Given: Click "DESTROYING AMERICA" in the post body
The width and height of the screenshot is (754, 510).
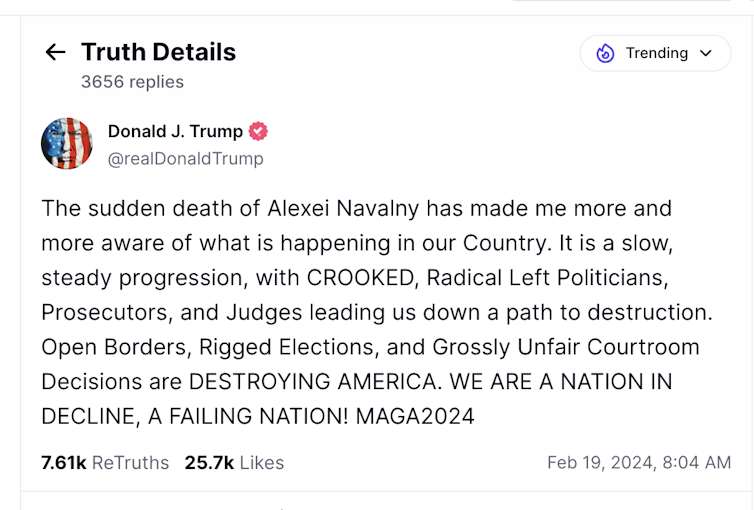Looking at the screenshot, I should [x=314, y=381].
